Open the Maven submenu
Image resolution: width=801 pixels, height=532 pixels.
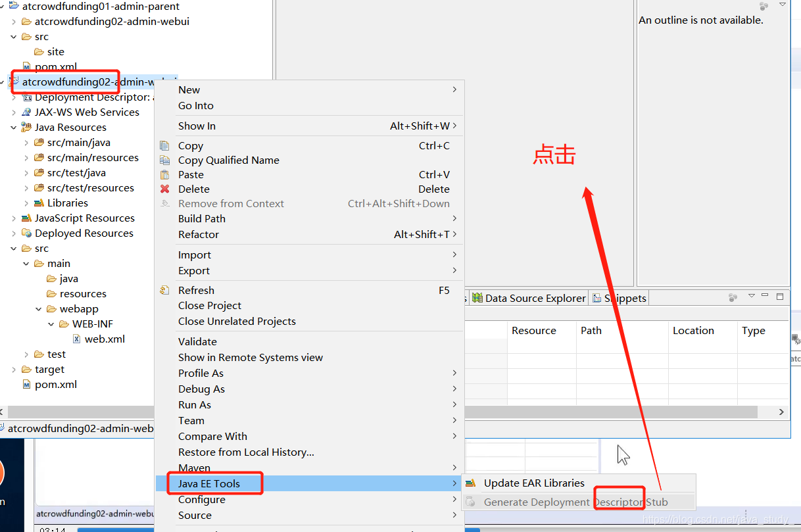point(309,468)
